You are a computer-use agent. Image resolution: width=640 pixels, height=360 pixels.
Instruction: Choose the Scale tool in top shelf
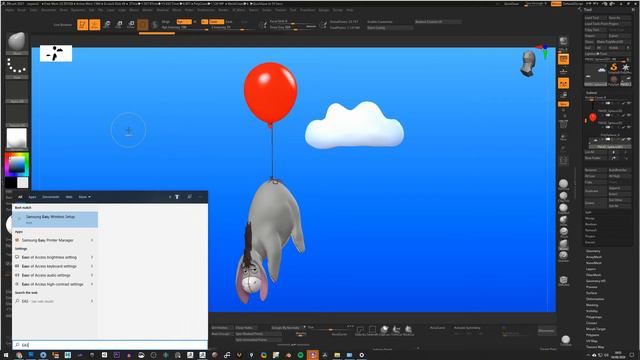pyautogui.click(x=119, y=24)
